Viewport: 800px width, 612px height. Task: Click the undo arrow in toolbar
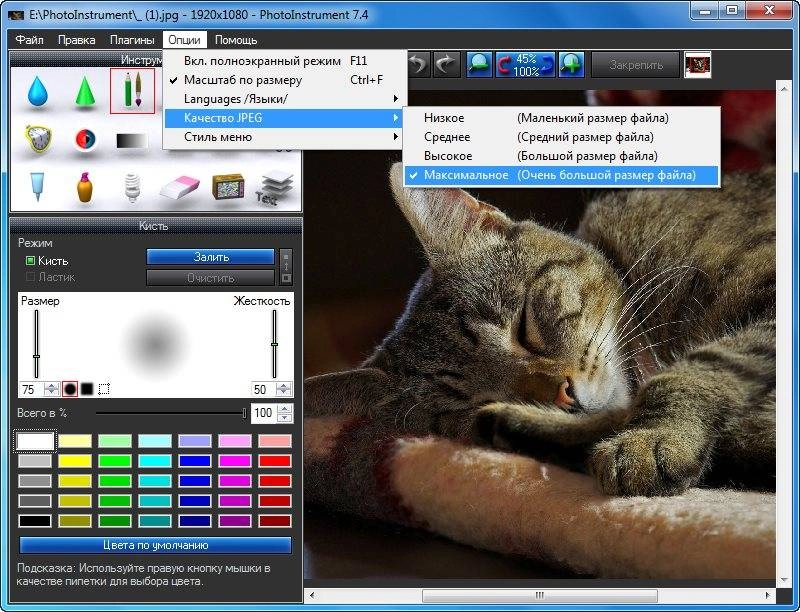[x=419, y=65]
